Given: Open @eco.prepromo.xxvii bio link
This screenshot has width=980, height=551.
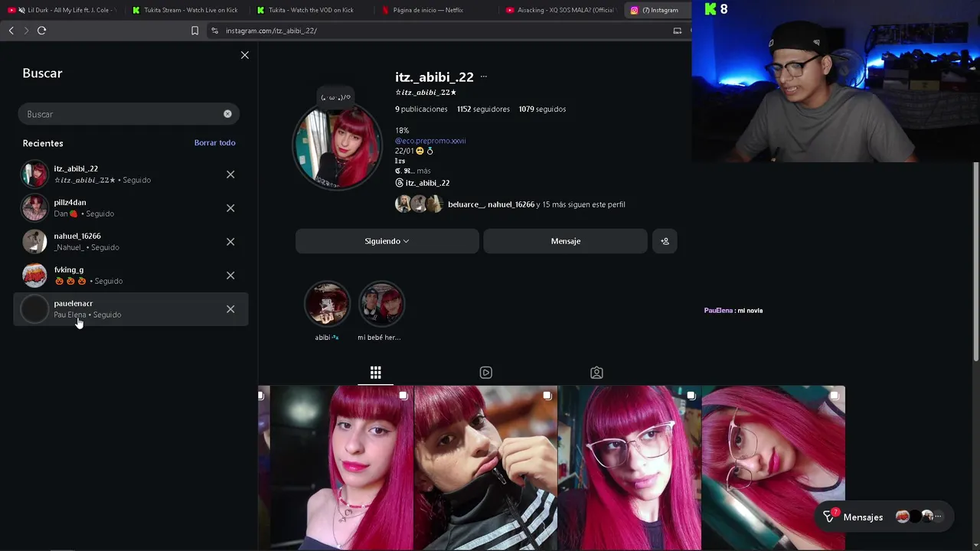Looking at the screenshot, I should pos(430,141).
